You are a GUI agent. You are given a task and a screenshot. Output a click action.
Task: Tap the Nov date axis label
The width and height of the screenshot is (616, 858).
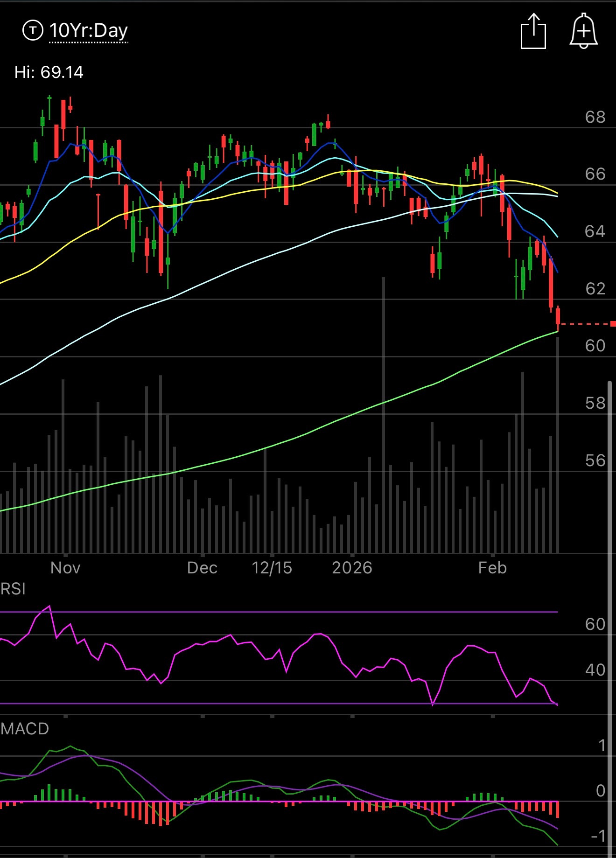pos(65,568)
